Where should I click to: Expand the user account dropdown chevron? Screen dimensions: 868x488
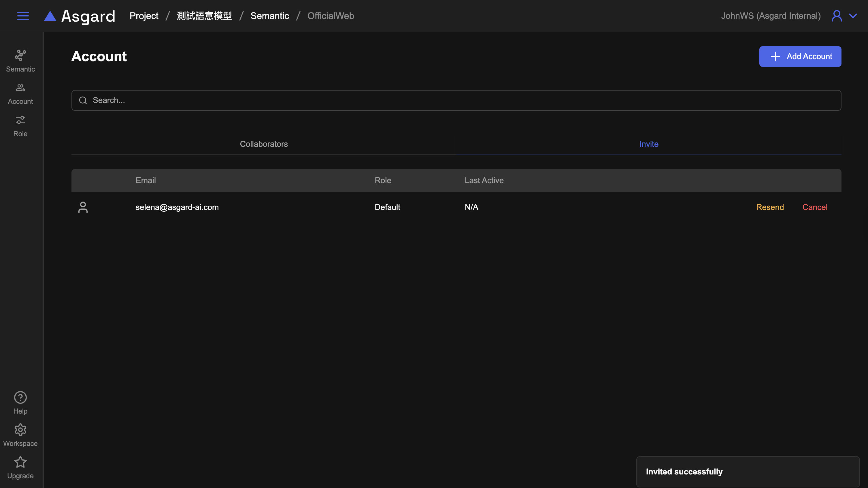853,16
